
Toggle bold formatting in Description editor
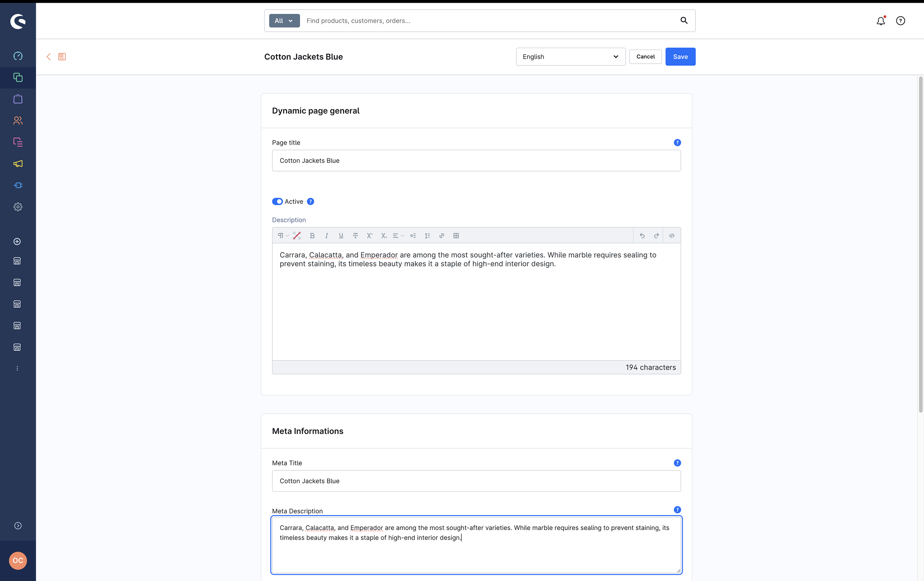(312, 236)
